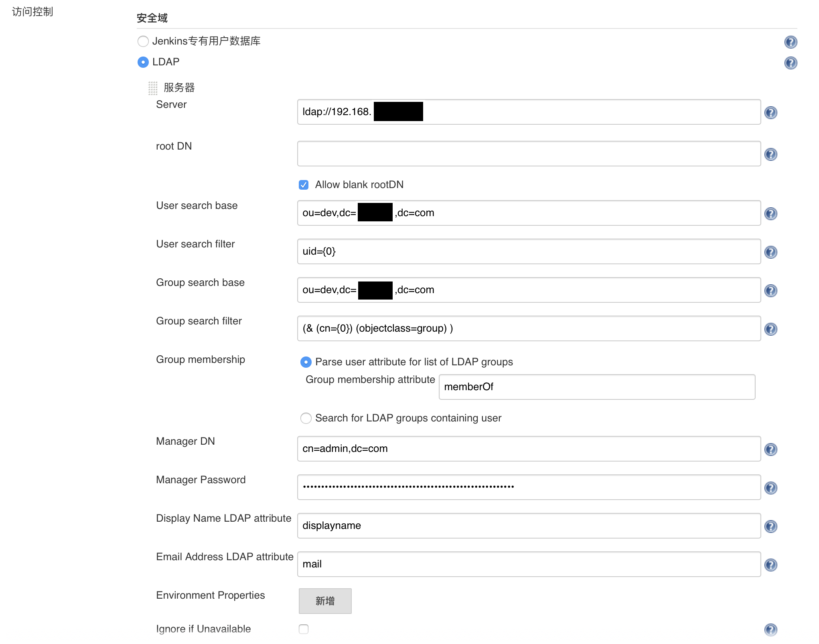Open help for Jenkins专有用户数据库 option
819x644 pixels.
(x=791, y=42)
